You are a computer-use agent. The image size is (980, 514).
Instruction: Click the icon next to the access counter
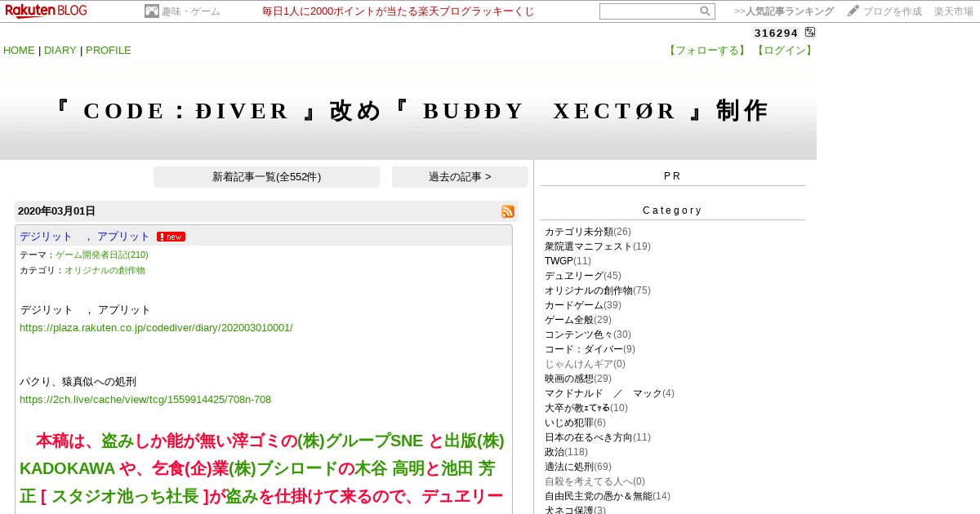pos(810,33)
